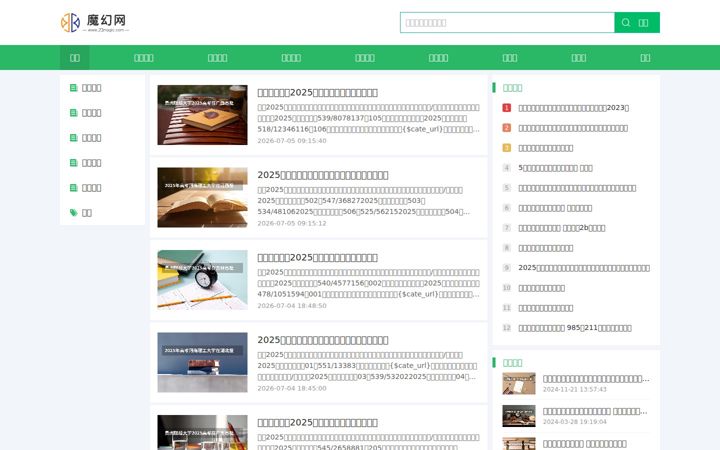Click fifth book icon in left sidebar
The width and height of the screenshot is (720, 450).
tap(73, 188)
